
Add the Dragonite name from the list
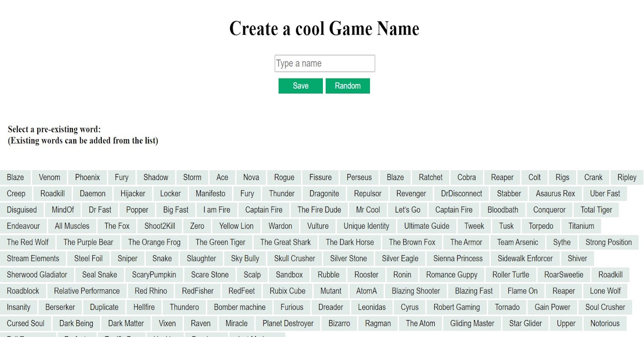[x=324, y=193]
